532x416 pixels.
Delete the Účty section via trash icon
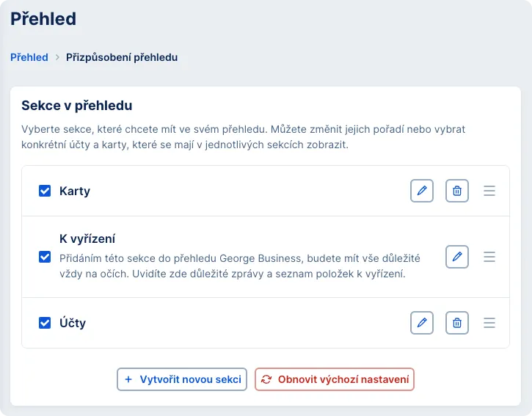457,323
